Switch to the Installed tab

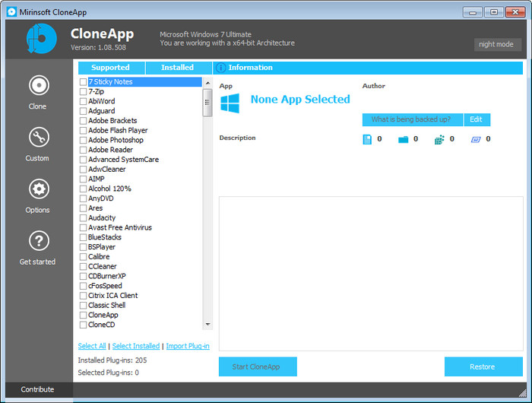[179, 68]
